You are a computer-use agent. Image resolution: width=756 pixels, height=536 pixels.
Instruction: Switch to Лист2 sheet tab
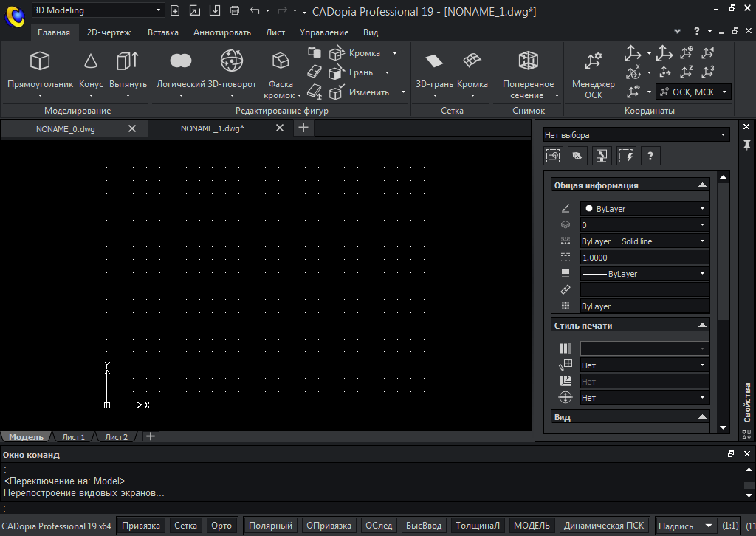[116, 437]
